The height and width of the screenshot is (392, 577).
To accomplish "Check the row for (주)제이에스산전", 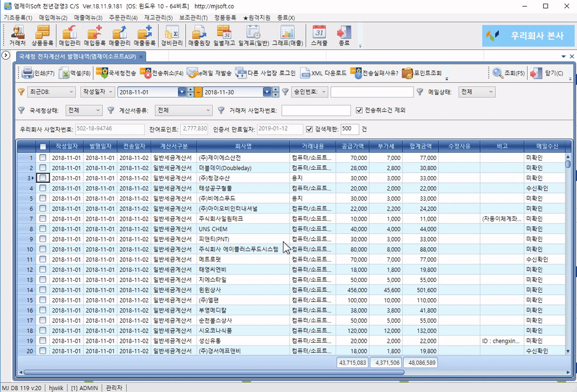I will tap(43, 158).
